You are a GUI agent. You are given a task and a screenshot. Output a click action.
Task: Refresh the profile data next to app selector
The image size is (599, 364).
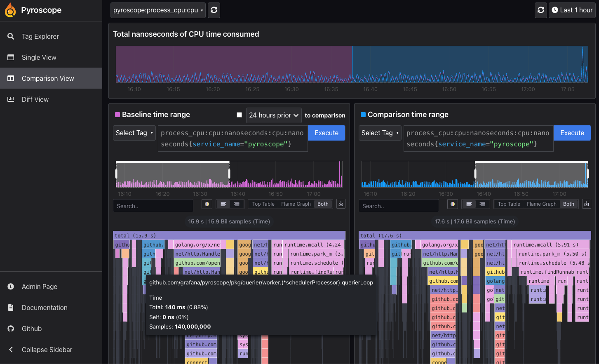[214, 10]
